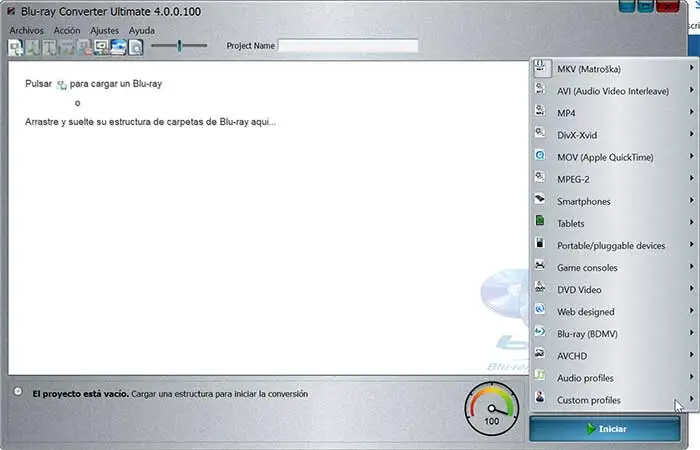Click the MKV Matroska format icon
This screenshot has height=450, width=700.
click(540, 67)
